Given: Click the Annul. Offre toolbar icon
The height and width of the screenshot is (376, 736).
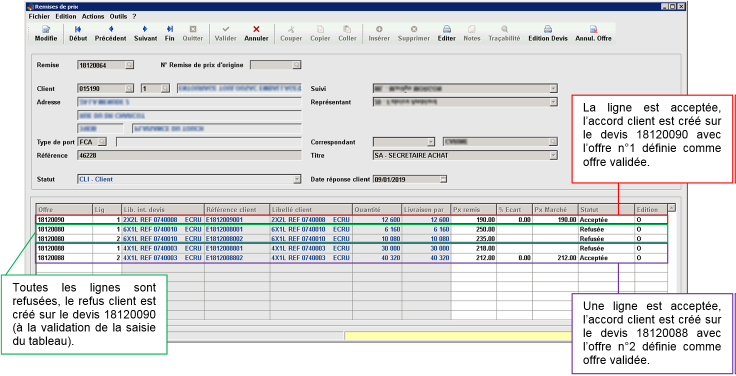Looking at the screenshot, I should tap(593, 33).
